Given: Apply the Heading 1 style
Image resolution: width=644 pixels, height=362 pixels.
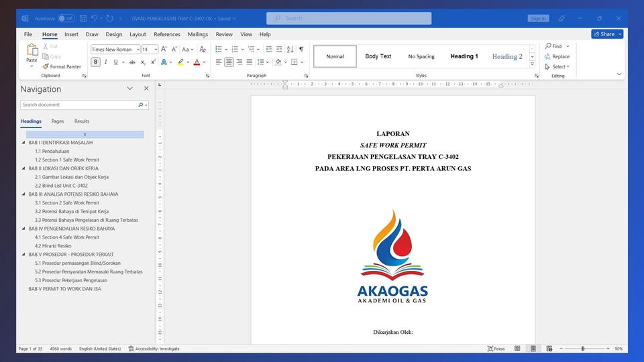Looking at the screenshot, I should pyautogui.click(x=464, y=56).
